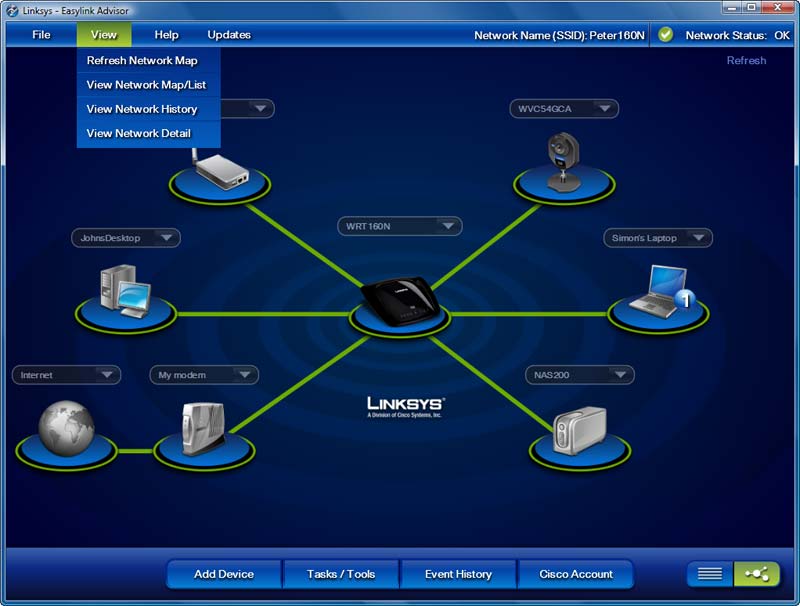Expand the Internet dropdown
The height and width of the screenshot is (606, 800).
click(107, 375)
